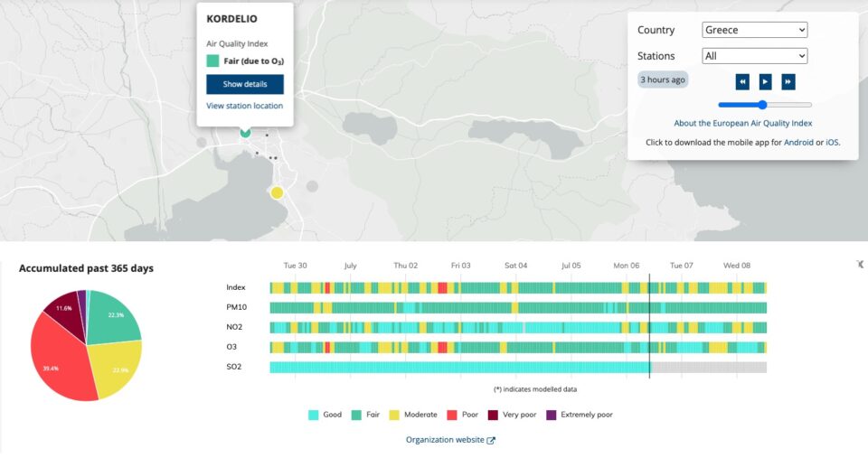Viewport: 868px width, 458px height.
Task: Play the air quality time animation
Action: point(765,82)
